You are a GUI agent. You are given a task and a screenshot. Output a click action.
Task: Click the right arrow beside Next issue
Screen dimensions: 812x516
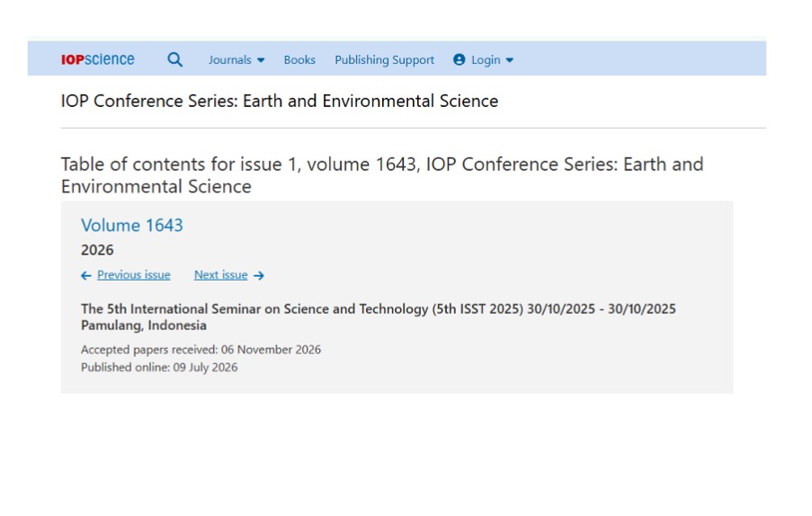tap(259, 276)
